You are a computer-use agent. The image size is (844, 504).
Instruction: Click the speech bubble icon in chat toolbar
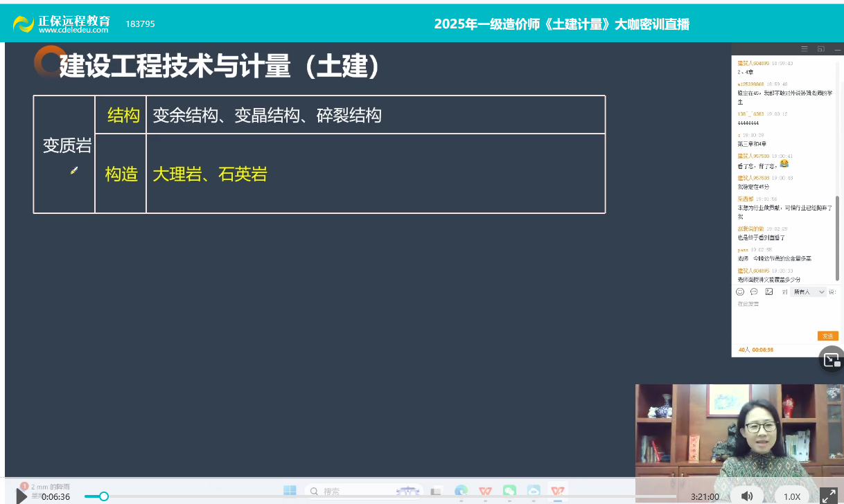[754, 292]
